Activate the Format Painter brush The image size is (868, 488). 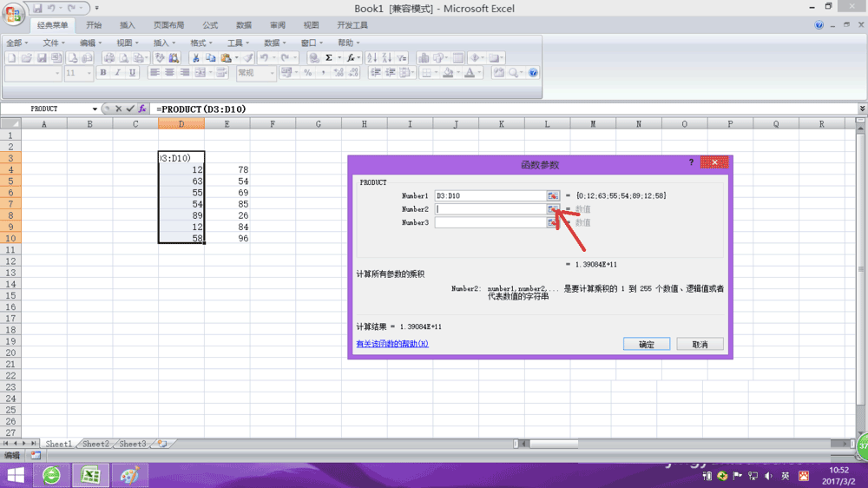(248, 57)
